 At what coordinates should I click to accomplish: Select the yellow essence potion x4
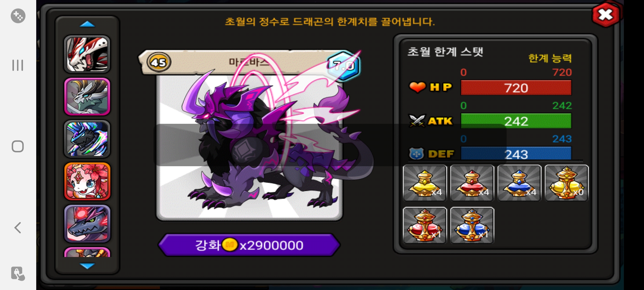(x=425, y=183)
